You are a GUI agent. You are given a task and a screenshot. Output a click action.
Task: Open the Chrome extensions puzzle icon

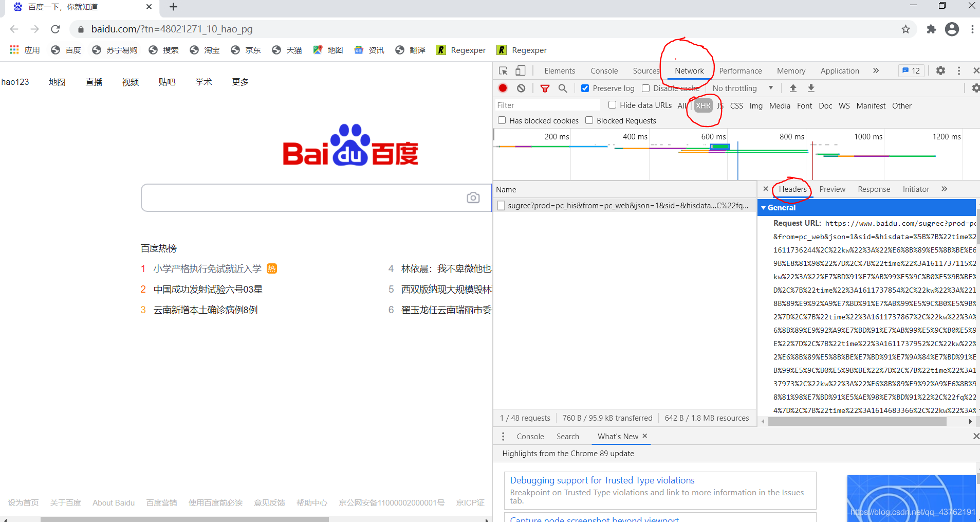tap(931, 29)
